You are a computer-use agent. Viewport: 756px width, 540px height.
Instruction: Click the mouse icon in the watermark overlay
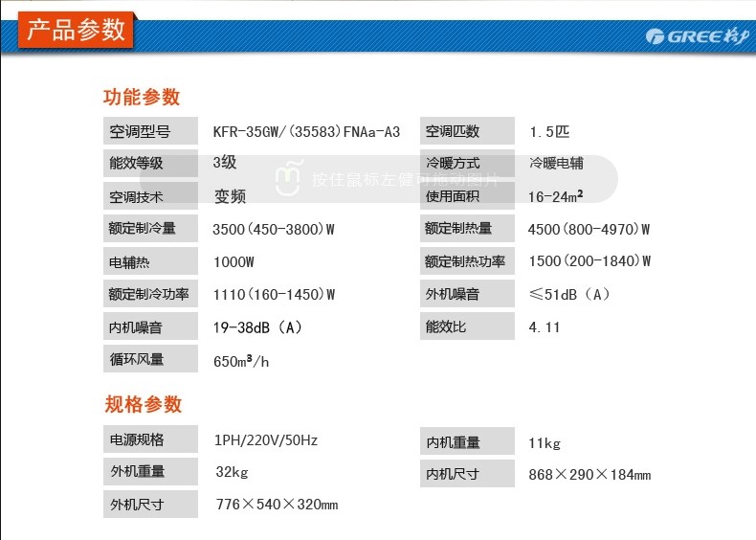pos(287,178)
